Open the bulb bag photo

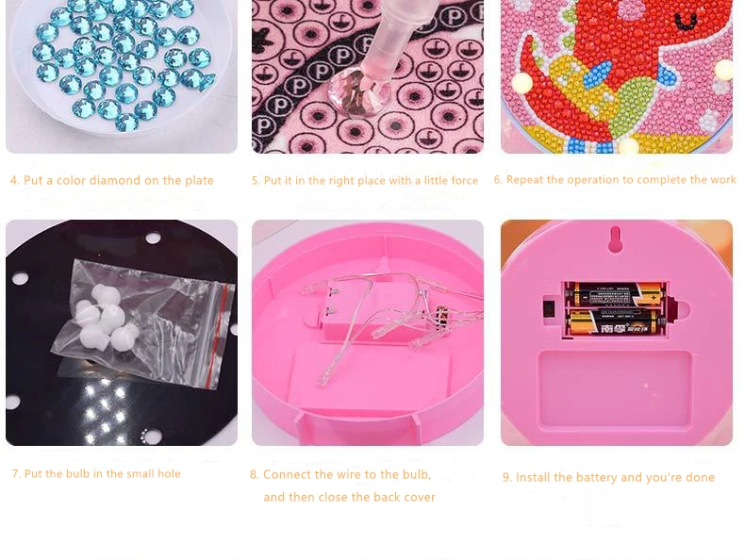pos(122,333)
